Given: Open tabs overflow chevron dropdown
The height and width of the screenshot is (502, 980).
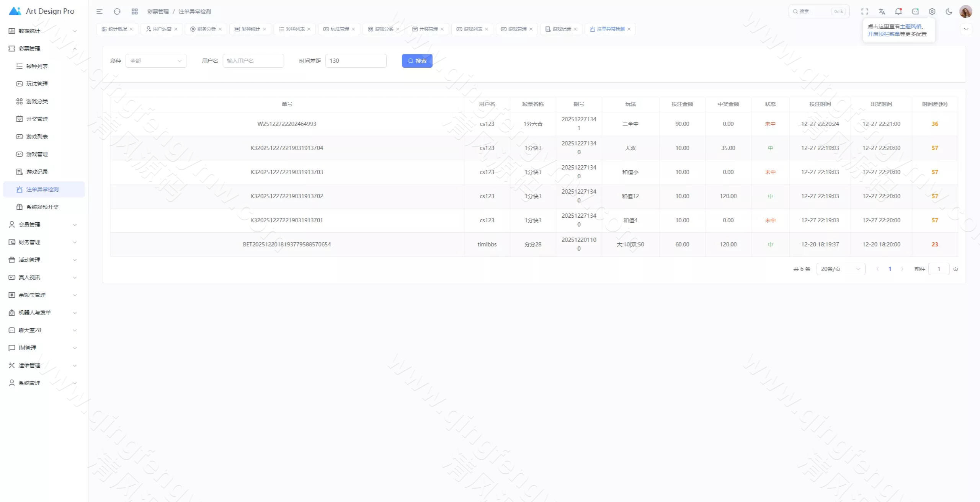Looking at the screenshot, I should click(x=966, y=29).
